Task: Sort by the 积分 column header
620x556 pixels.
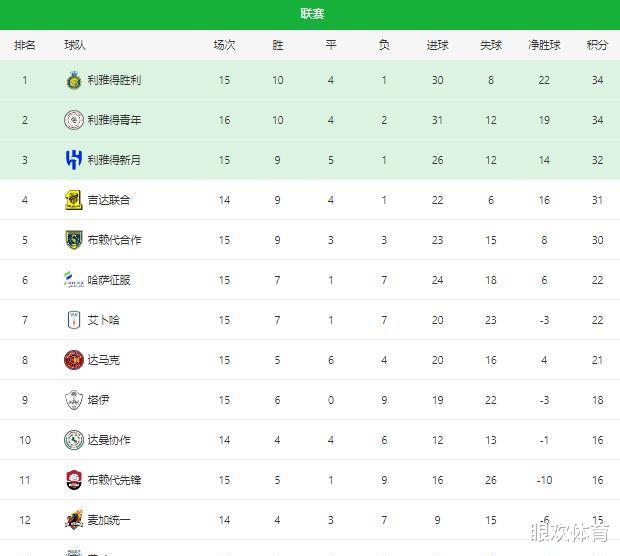Action: tap(597, 45)
